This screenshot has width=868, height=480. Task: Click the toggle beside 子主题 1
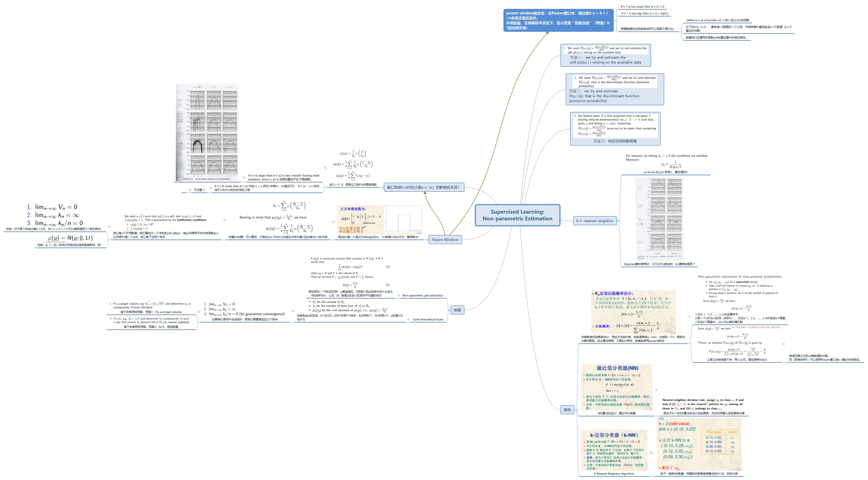(x=190, y=190)
